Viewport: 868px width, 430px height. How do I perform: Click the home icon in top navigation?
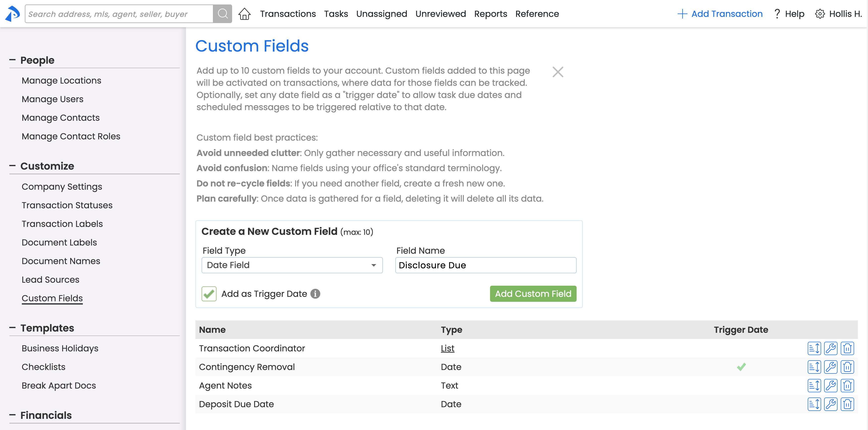tap(244, 14)
